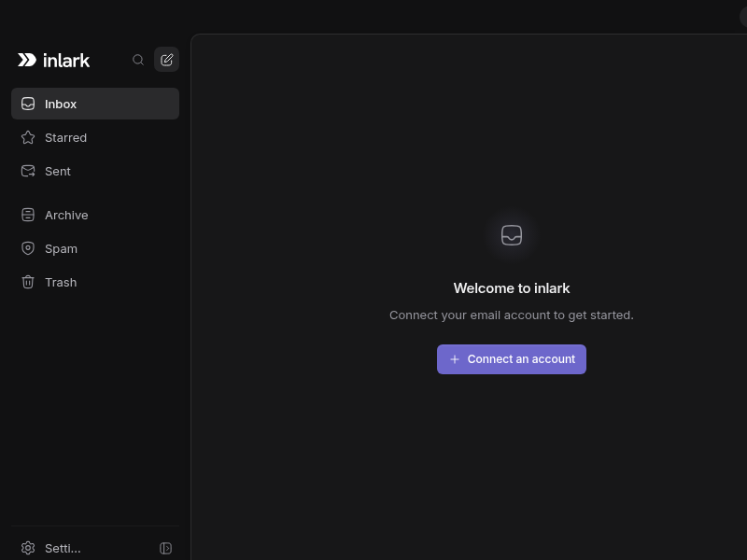This screenshot has width=747, height=560.
Task: Click "Connect your email account to get started." text
Action: pyautogui.click(x=512, y=315)
